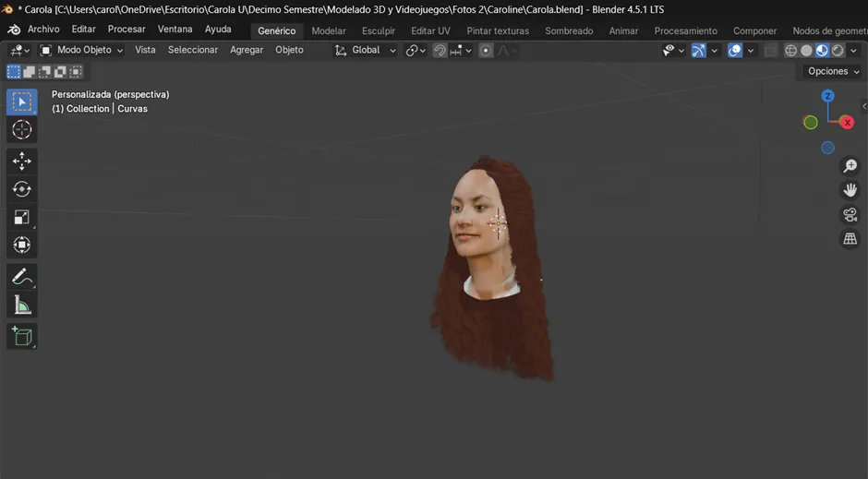The image size is (868, 479).
Task: Click the red X axis gizmo
Action: (x=847, y=123)
